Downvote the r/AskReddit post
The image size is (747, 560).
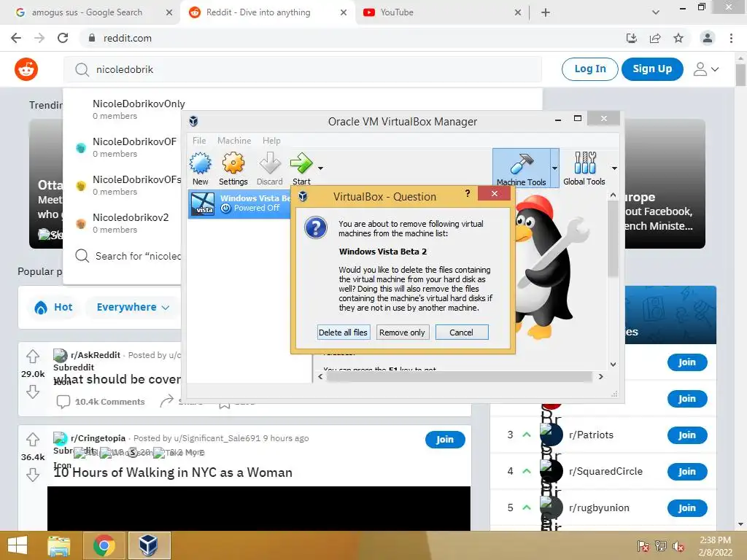point(33,392)
